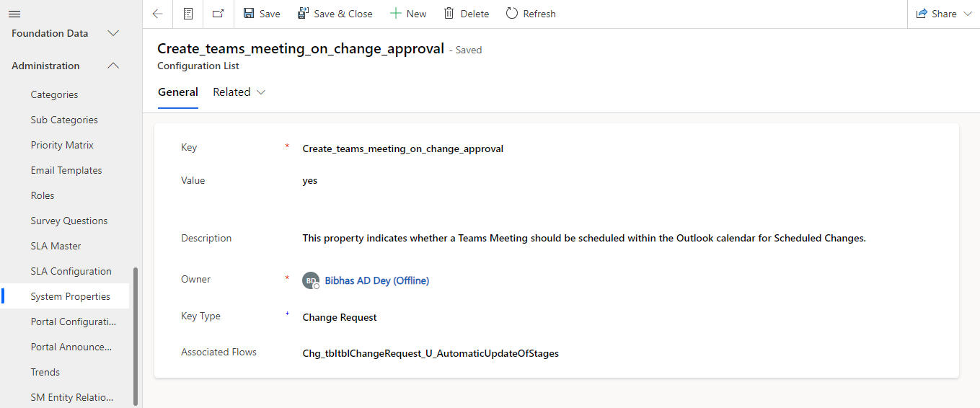
Task: Click the hamburger menu icon
Action: [14, 14]
